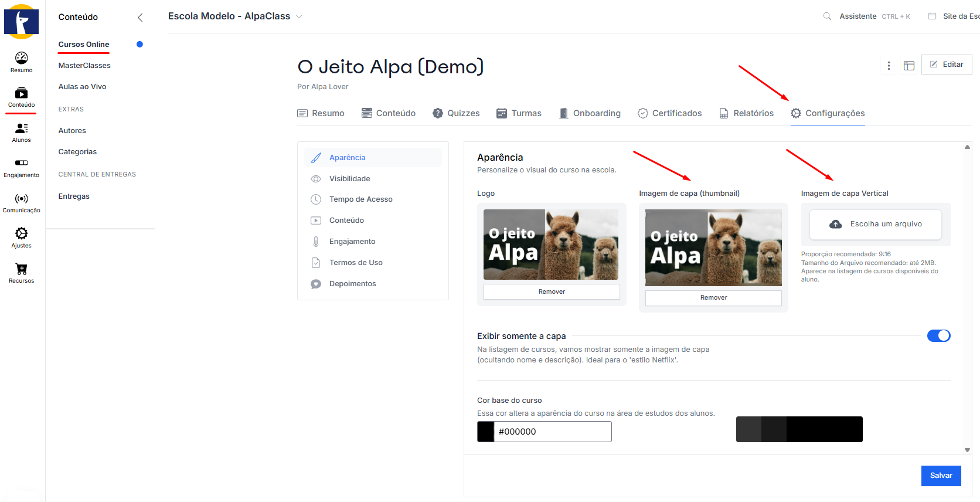
Task: Open the Engajamento sidebar icon
Action: coord(21,163)
